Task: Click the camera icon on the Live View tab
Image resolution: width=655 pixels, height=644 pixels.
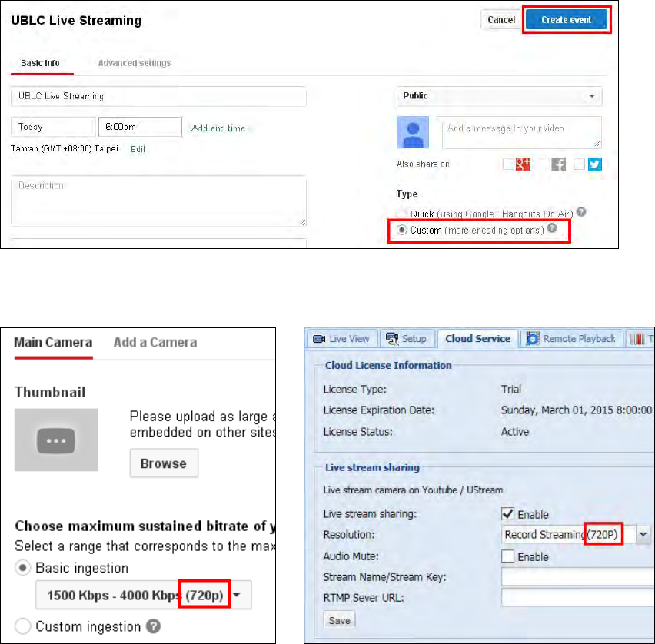Action: 319,339
